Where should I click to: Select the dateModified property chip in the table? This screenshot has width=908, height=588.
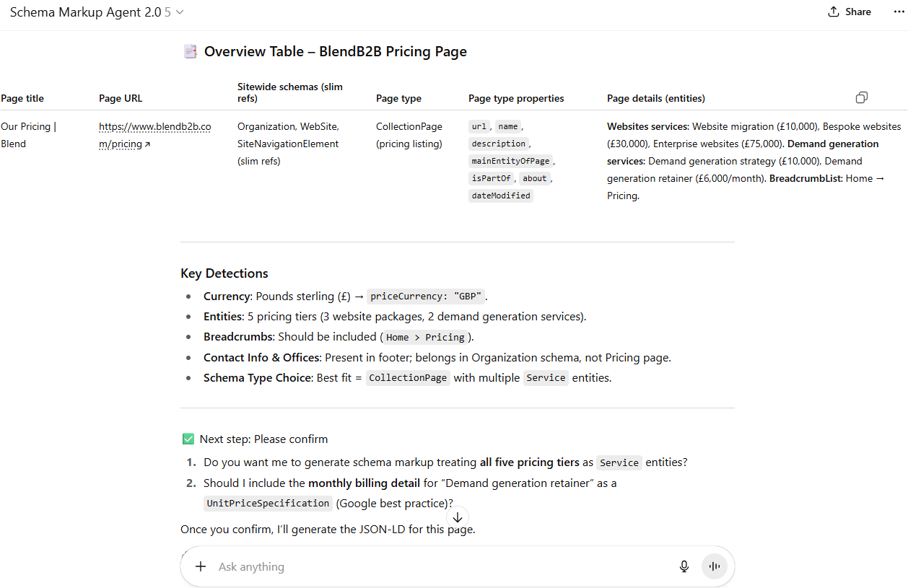[x=500, y=195]
